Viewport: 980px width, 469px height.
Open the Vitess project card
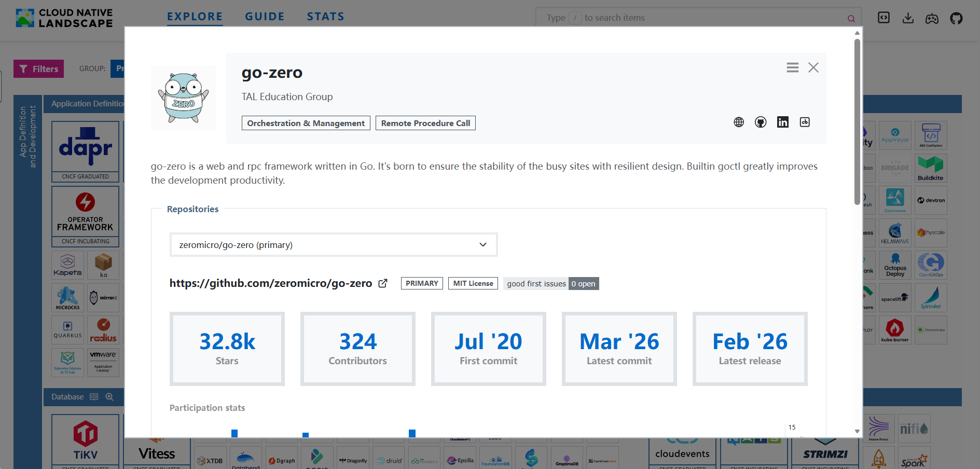coord(157,453)
